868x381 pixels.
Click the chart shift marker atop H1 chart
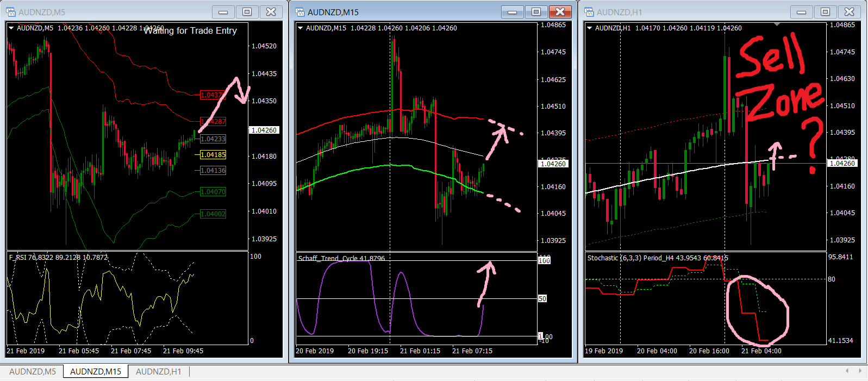(777, 24)
